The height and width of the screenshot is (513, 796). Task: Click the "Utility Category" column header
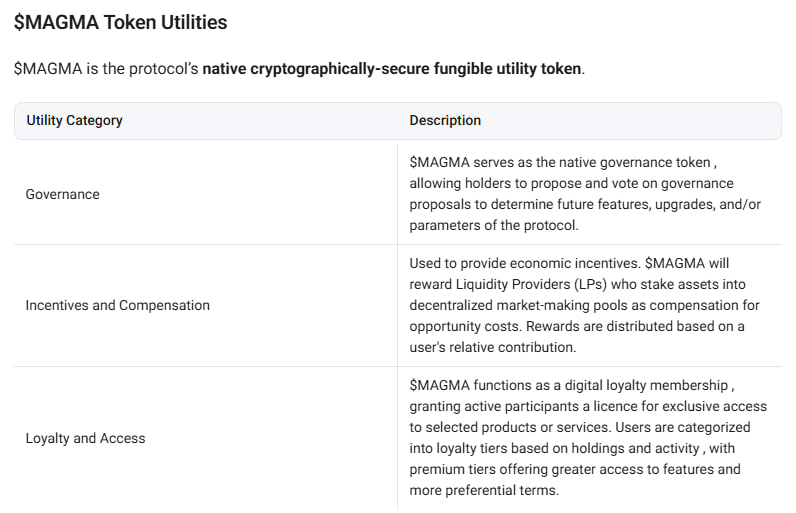pyautogui.click(x=74, y=120)
